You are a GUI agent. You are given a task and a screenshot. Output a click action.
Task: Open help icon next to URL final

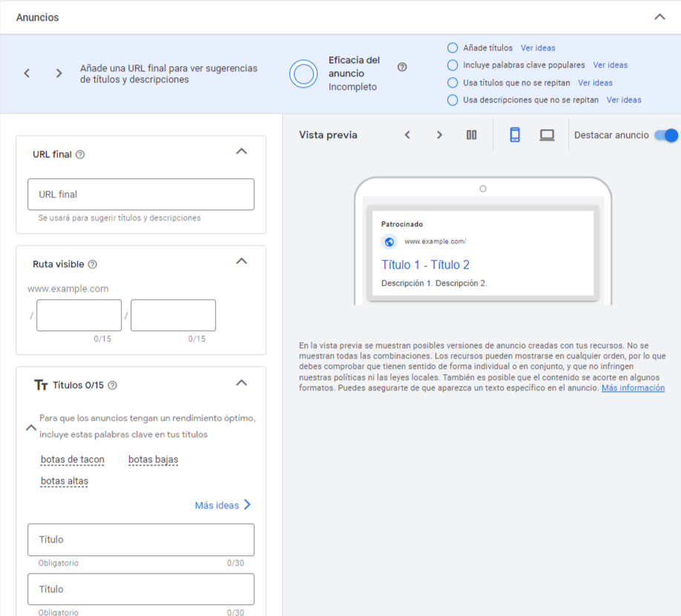pos(80,154)
